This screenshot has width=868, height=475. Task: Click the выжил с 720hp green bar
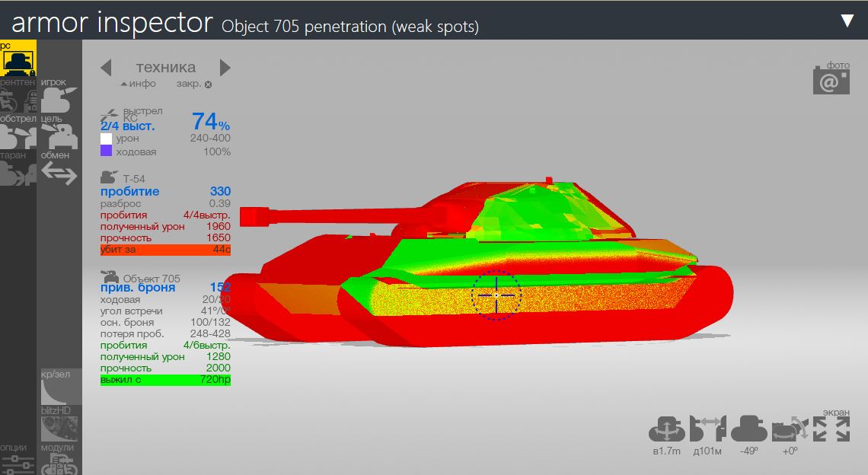(165, 380)
